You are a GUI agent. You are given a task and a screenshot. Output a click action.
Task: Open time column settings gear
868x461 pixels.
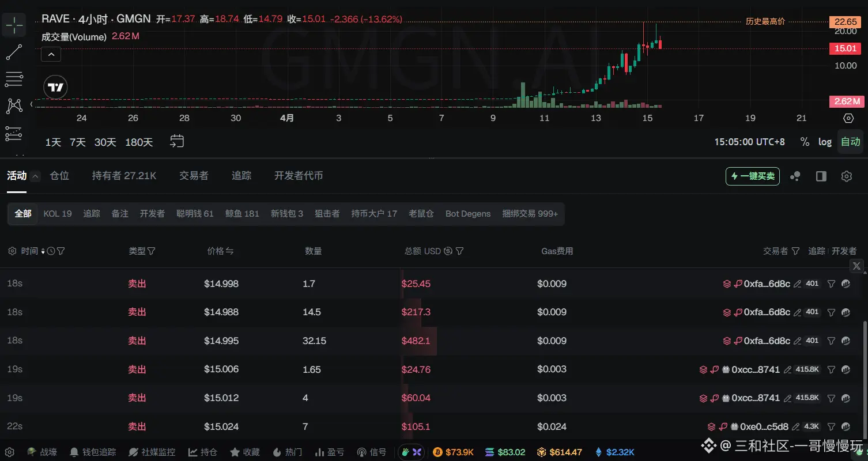[12, 251]
